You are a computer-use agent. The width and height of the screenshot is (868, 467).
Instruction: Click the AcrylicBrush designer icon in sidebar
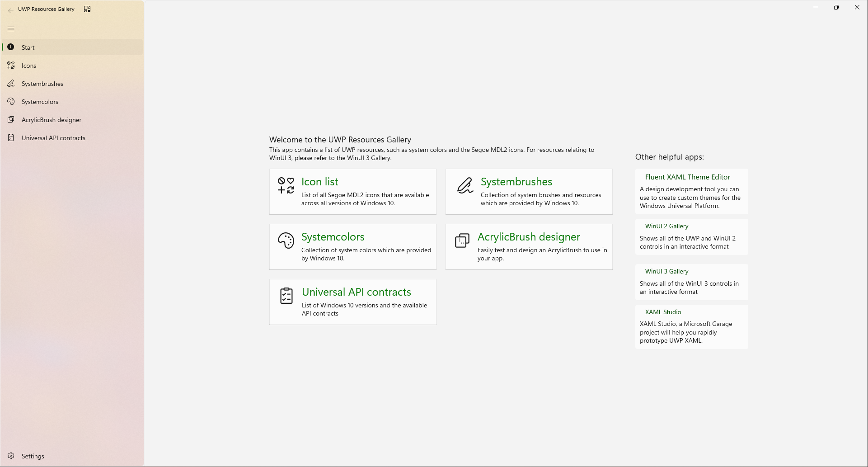click(11, 120)
